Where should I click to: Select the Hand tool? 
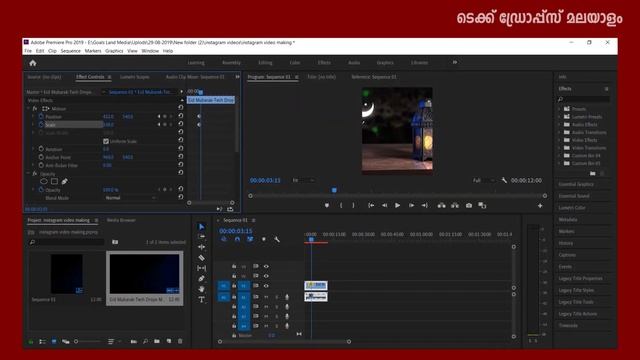point(202,289)
